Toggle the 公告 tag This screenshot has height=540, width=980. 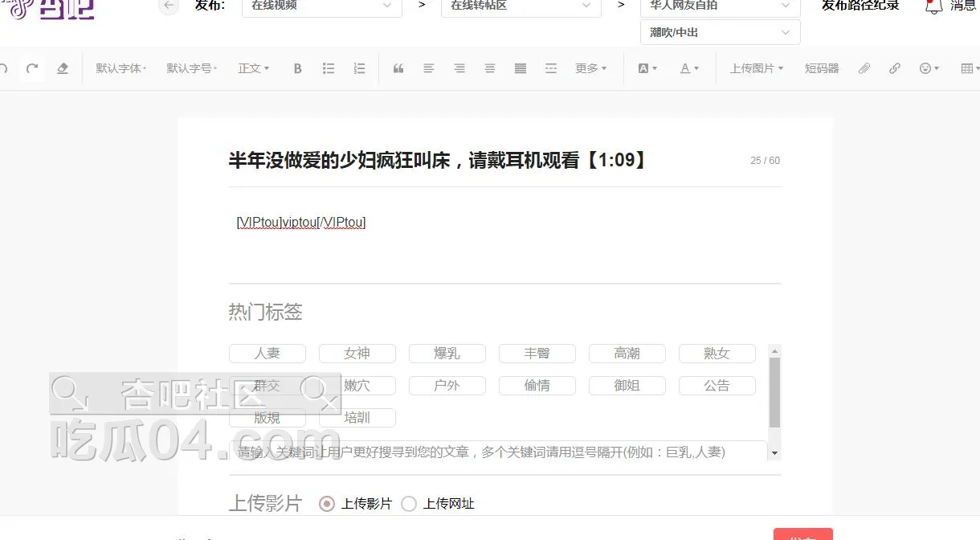click(717, 386)
